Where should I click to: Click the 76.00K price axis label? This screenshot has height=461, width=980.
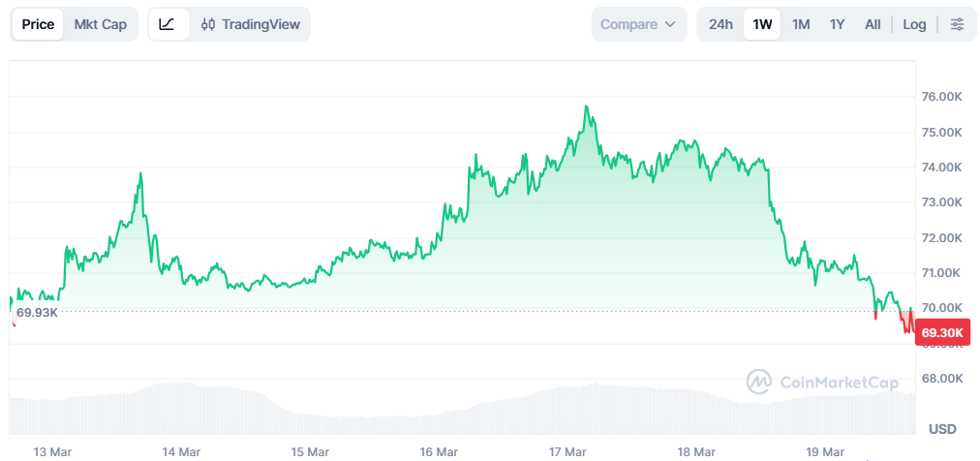[942, 97]
